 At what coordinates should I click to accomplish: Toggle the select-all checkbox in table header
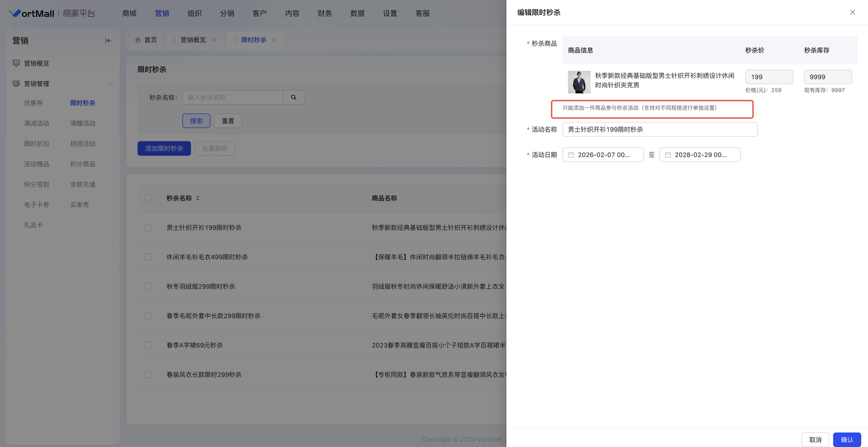click(x=148, y=199)
